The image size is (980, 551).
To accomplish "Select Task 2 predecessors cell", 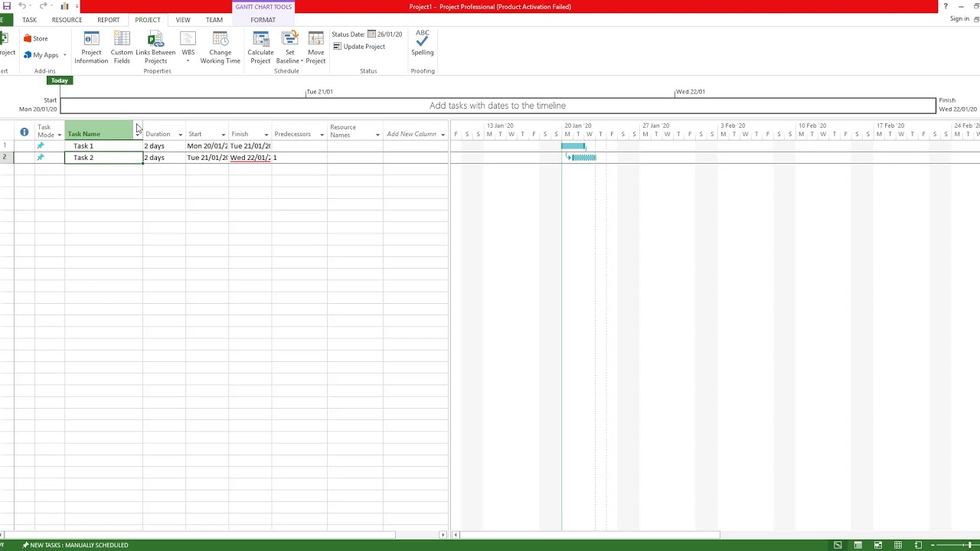I will point(299,158).
